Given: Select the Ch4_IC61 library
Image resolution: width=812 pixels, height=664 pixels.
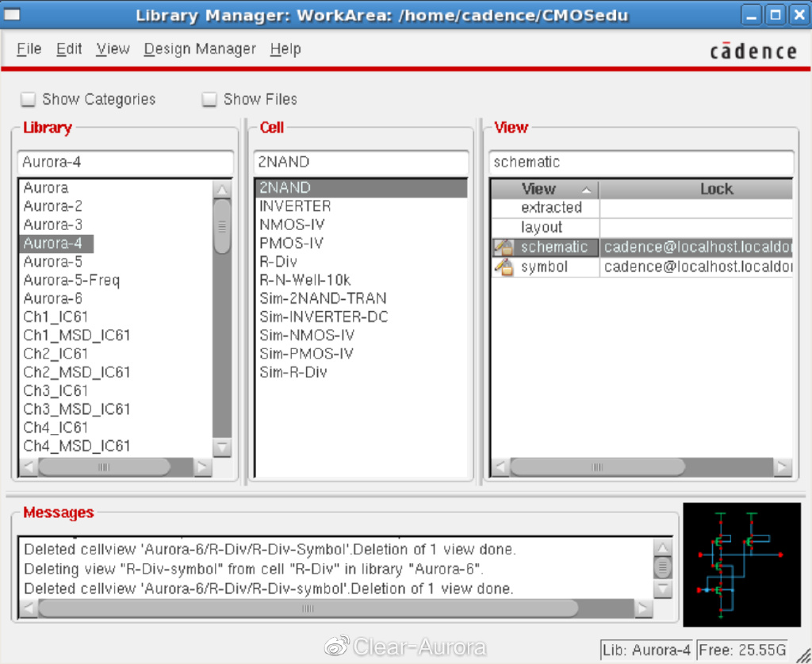Looking at the screenshot, I should click(56, 428).
